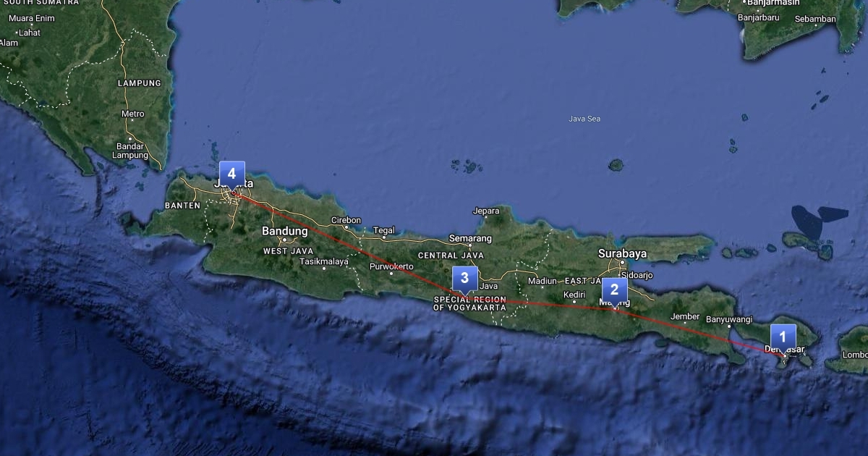
Task: Click the Purwokerto city label
Action: coord(391,266)
